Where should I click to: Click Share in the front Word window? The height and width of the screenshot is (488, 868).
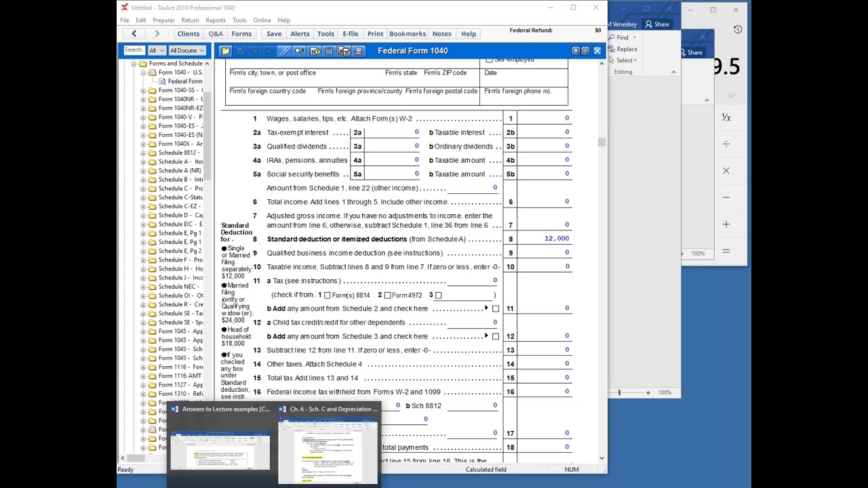[656, 24]
